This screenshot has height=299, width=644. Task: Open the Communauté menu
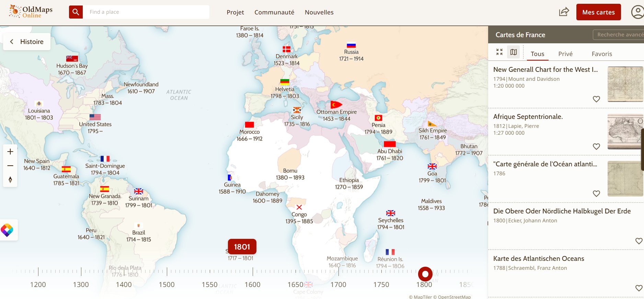pyautogui.click(x=274, y=12)
